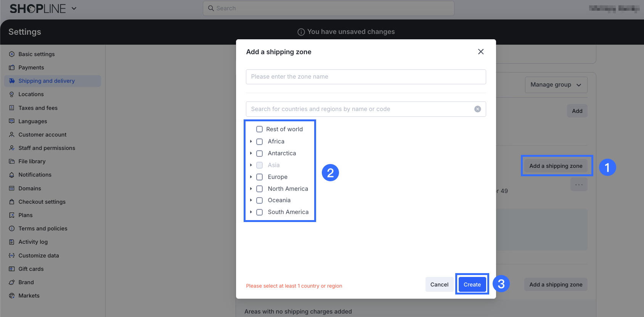Open Taxes and fees settings
The image size is (644, 317).
coord(38,108)
